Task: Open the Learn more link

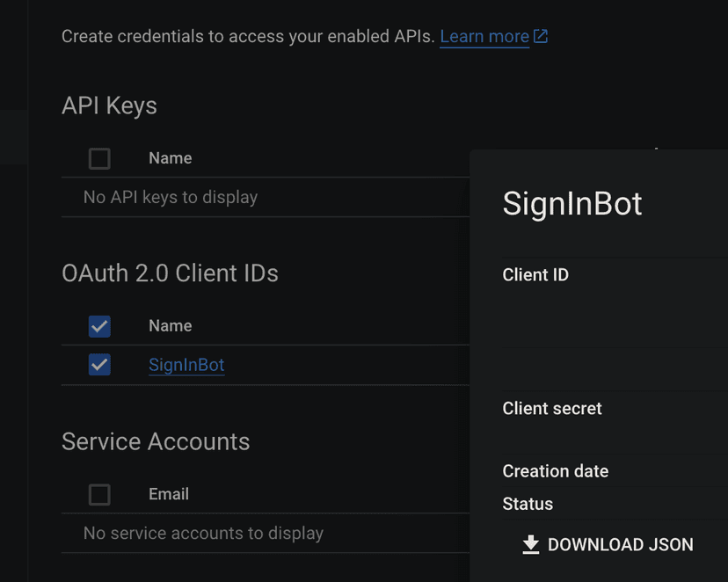Action: tap(484, 36)
